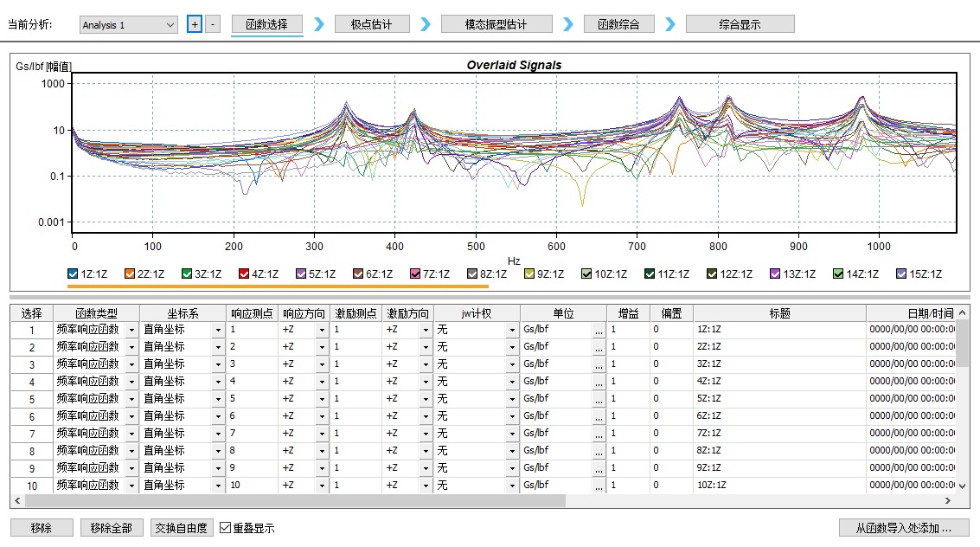Screen dimensions: 980x547
Task: Toggle the 9Z:1Z signal checkbox
Action: 529,273
